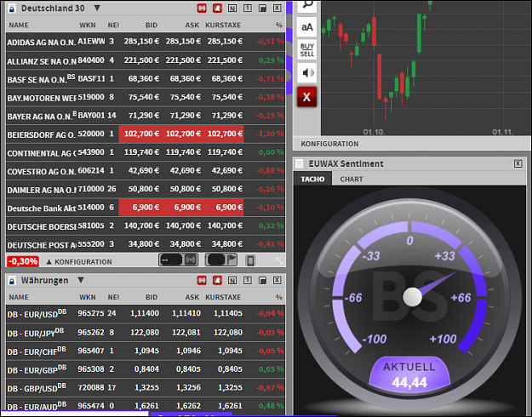Select the CONTINENTAL AG row
This screenshot has height=417, width=532.
[146, 152]
